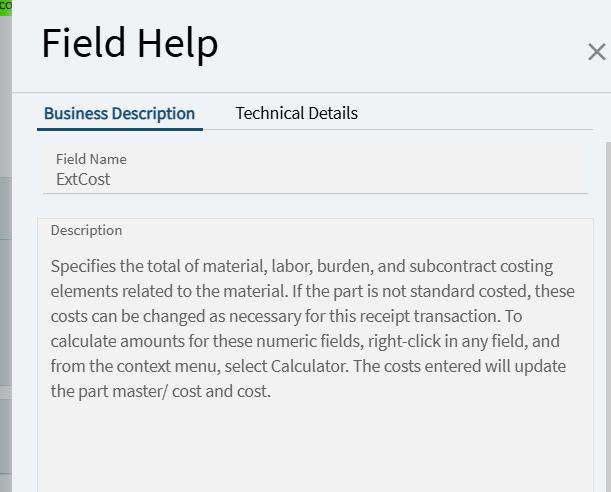Viewport: 611px width, 492px height.
Task: Click the panel's vertical scrollbar
Action: 606,300
